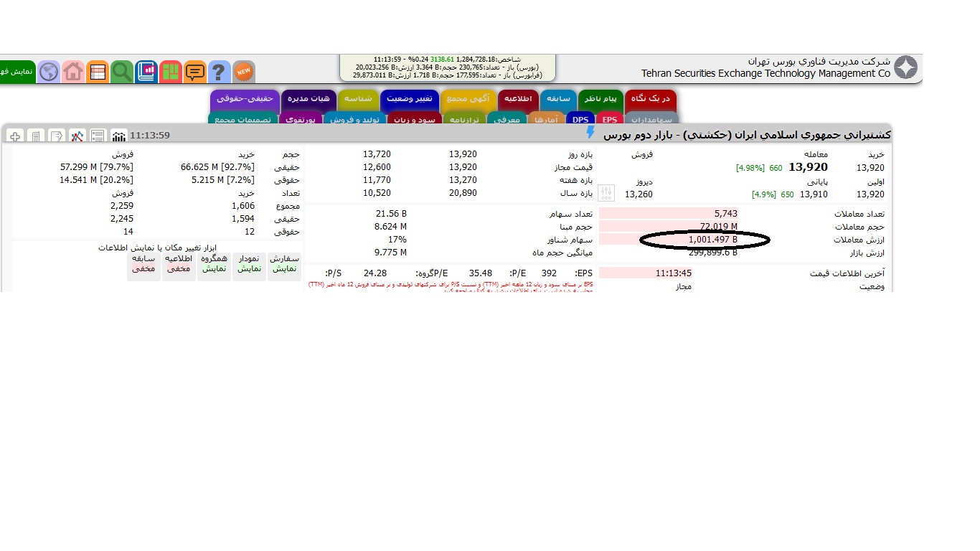
Task: Click the P/E value 35.48
Action: (481, 273)
